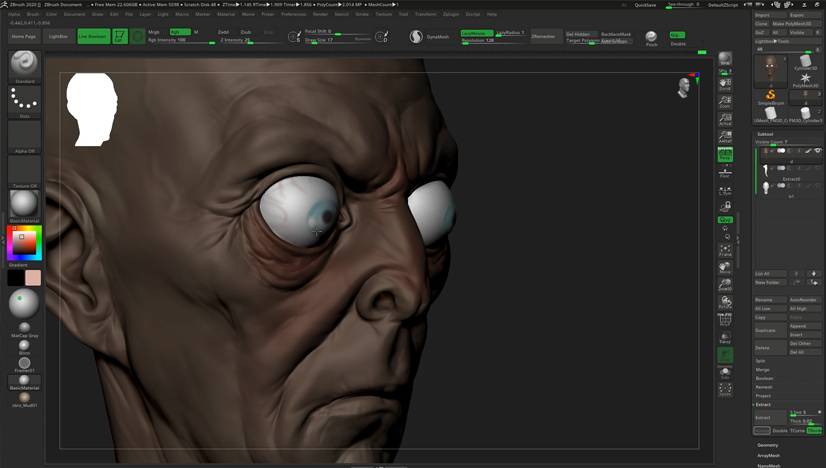Expand the Geometry section

pos(768,445)
